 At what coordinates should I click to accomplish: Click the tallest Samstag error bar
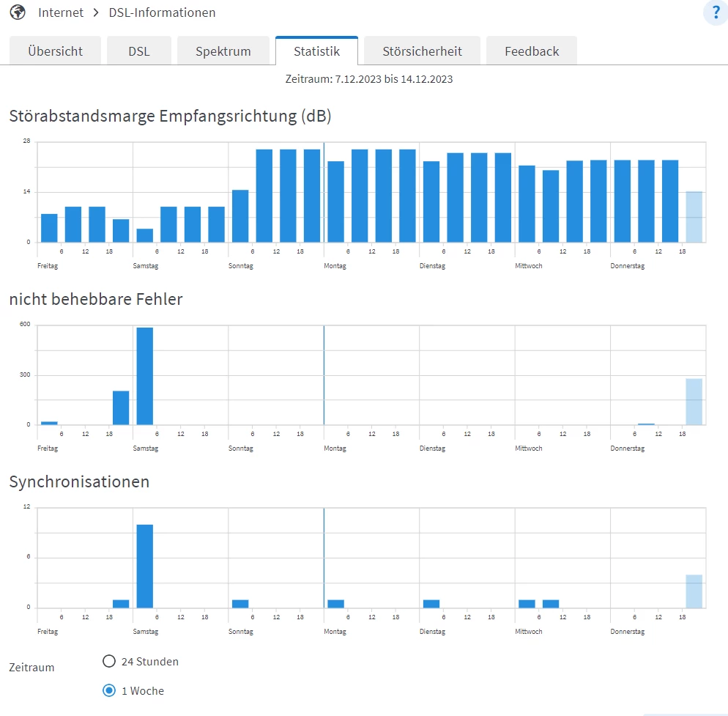(x=145, y=376)
